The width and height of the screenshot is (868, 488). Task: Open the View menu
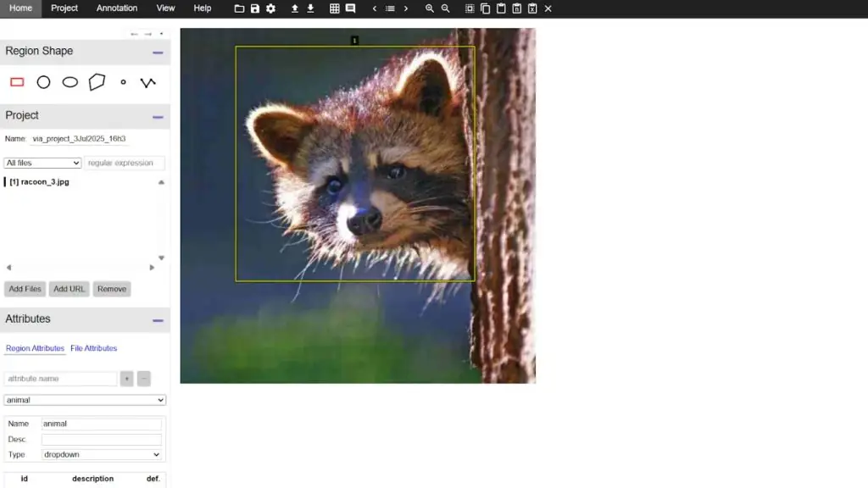point(165,8)
